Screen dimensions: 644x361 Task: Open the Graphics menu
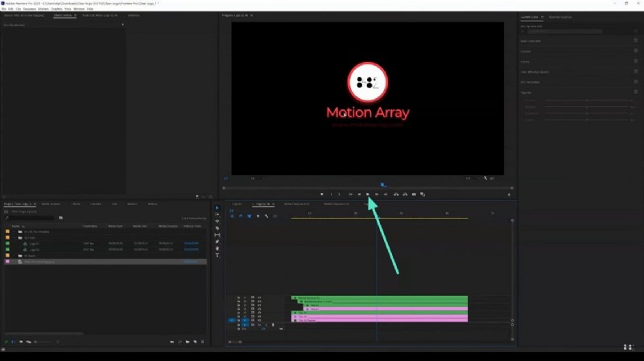pos(56,9)
